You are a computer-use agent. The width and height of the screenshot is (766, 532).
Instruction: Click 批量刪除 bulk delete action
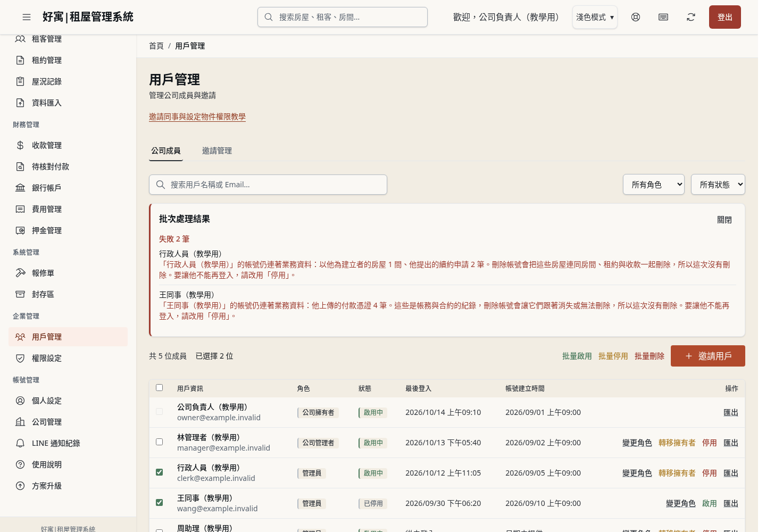(x=650, y=356)
